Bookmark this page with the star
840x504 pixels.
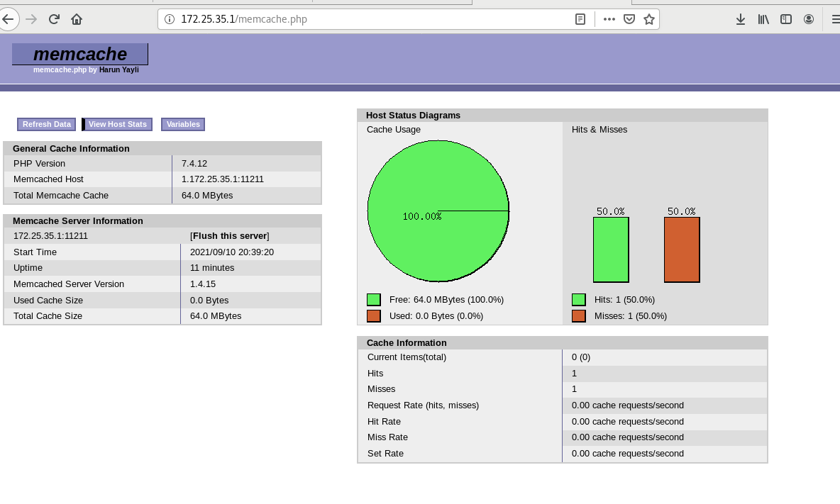pos(649,19)
